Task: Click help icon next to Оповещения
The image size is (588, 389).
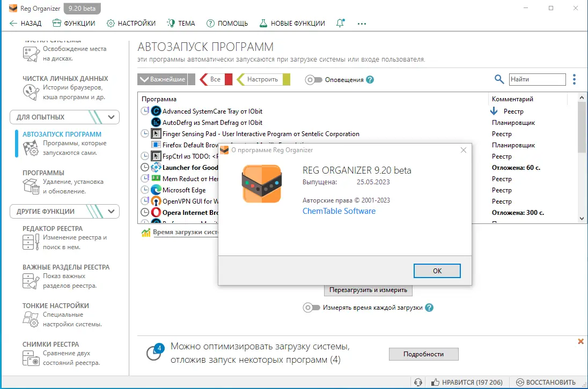Action: tap(370, 80)
